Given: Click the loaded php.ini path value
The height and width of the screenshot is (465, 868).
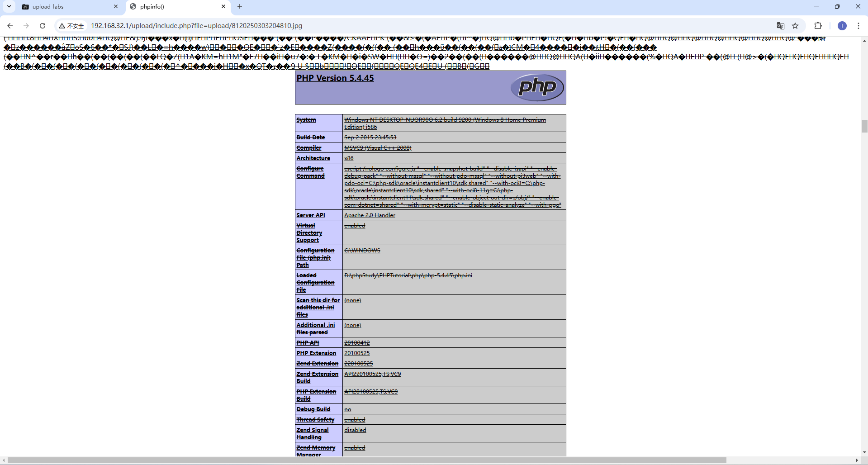Looking at the screenshot, I should click(408, 275).
